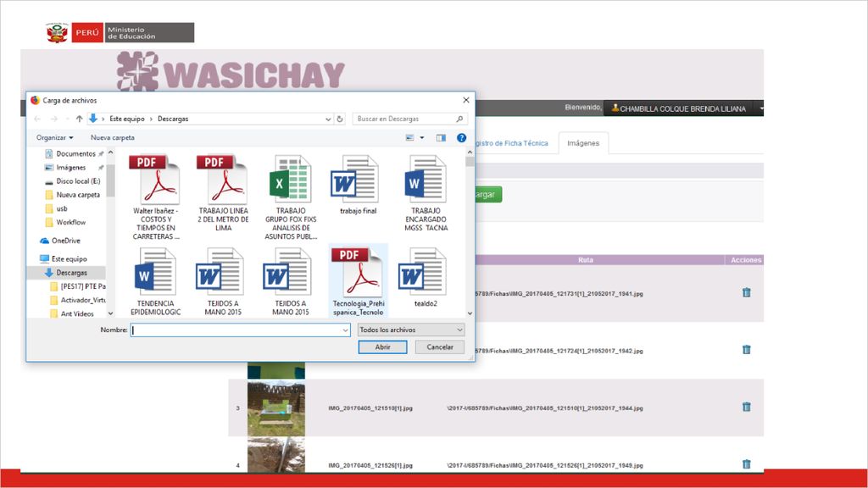This screenshot has height=488, width=868.
Task: Click the green Cargar button behind dialog
Action: pyautogui.click(x=487, y=194)
